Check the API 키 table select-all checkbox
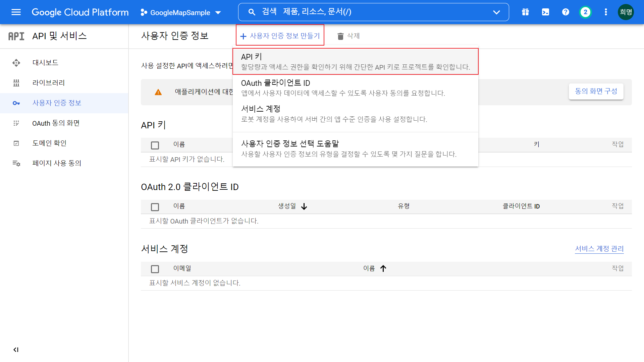Viewport: 644px width, 362px height. click(x=155, y=145)
